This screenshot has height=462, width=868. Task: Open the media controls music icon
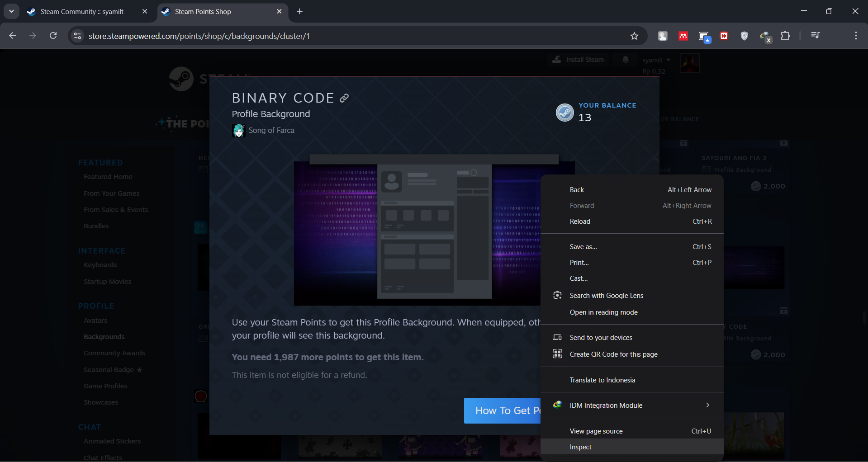point(815,35)
